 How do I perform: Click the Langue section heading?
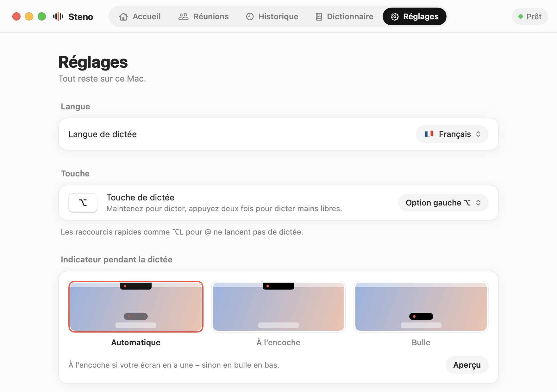pyautogui.click(x=75, y=107)
